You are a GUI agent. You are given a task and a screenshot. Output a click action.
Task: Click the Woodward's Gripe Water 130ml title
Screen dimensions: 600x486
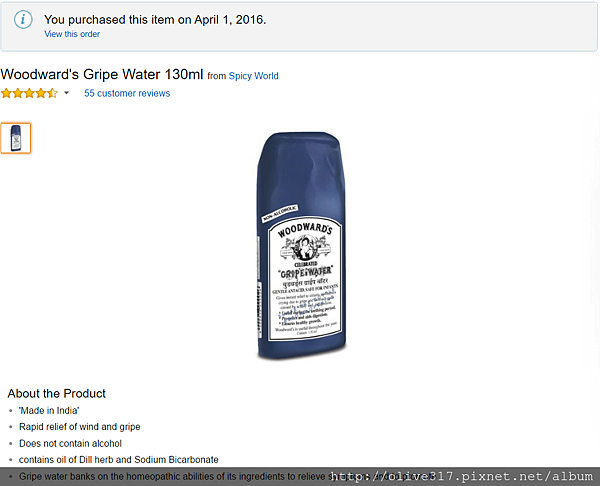(102, 74)
